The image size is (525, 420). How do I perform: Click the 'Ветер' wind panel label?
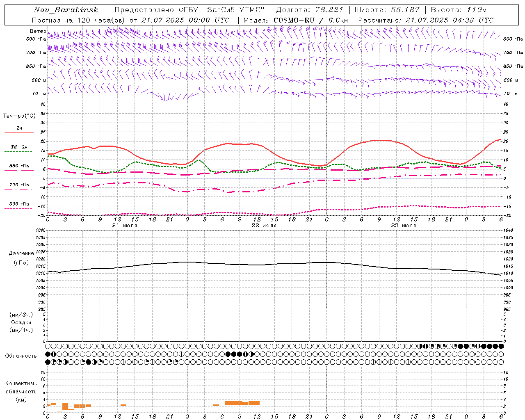coord(38,31)
